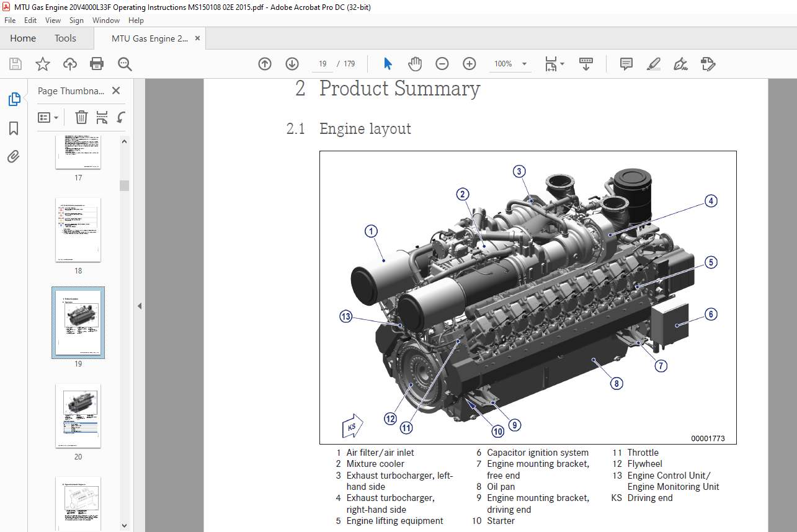The width and height of the screenshot is (797, 532).
Task: Click the "Flywheel" legend entry
Action: coord(645,464)
